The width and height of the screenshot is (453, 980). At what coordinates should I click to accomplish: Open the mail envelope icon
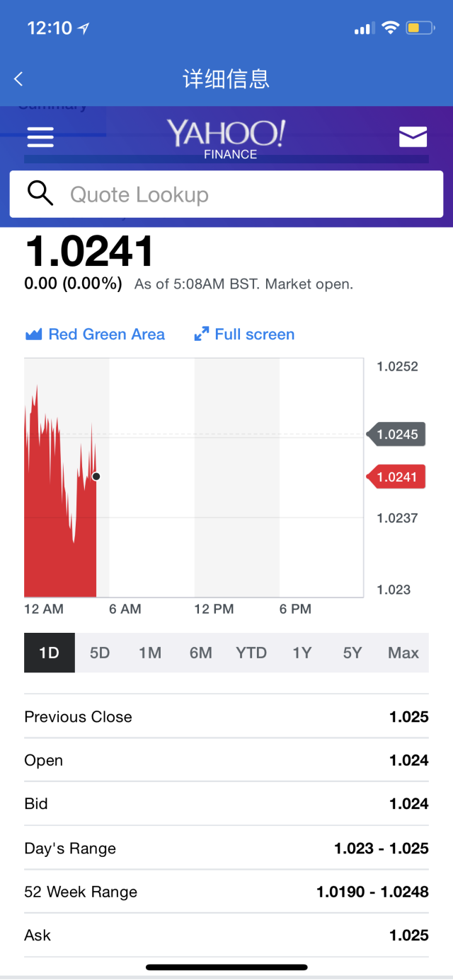click(x=413, y=137)
